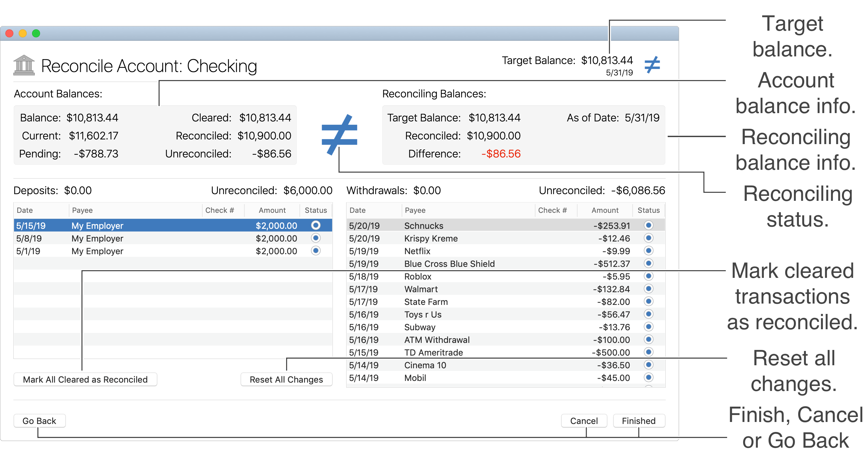Sort deposits by Payee column header
The width and height of the screenshot is (868, 467).
click(82, 210)
